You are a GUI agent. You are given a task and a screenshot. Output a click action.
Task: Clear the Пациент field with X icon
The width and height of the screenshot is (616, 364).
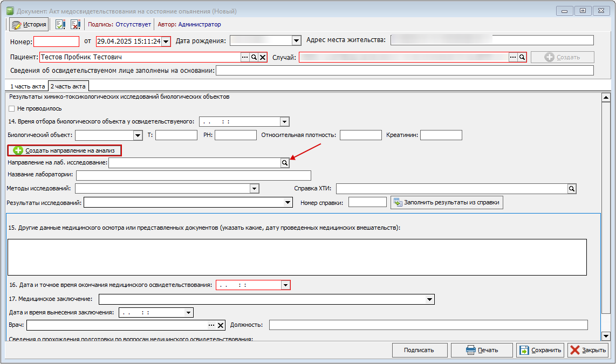pos(263,57)
